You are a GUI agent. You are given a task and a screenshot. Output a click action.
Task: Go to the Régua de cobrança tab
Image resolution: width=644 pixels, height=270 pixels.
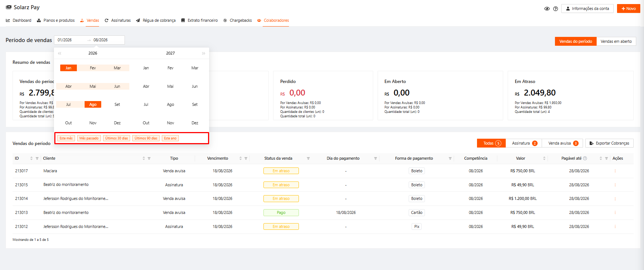click(156, 20)
